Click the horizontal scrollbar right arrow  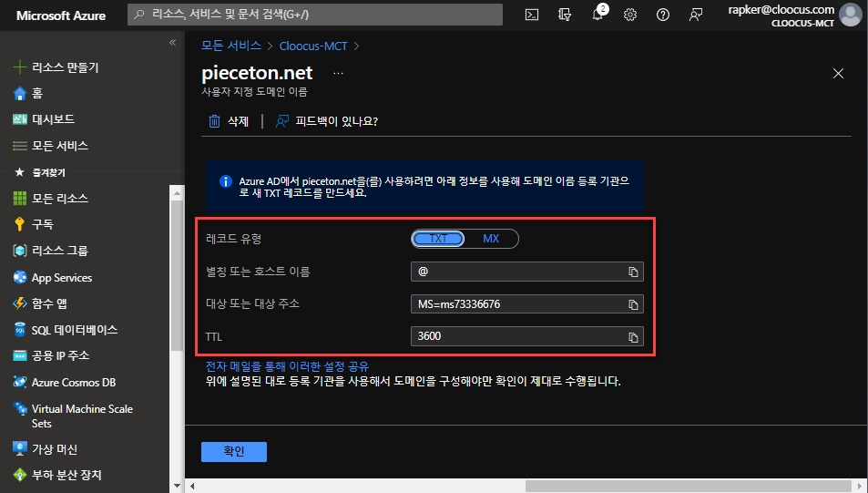[x=860, y=486]
